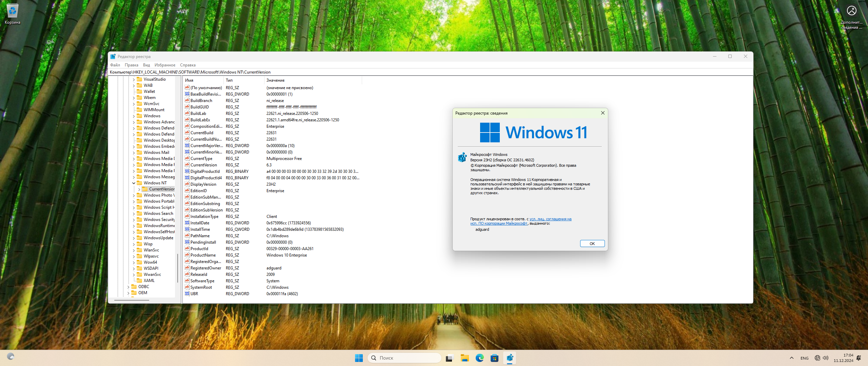Click the BuildBranch string value icon
The height and width of the screenshot is (366, 868).
187,100
